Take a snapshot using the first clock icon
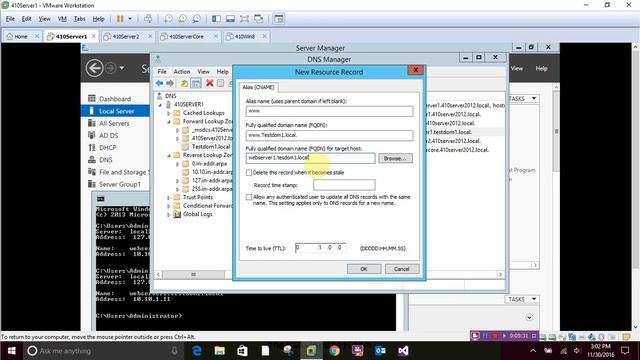640x360 pixels. tap(168, 19)
